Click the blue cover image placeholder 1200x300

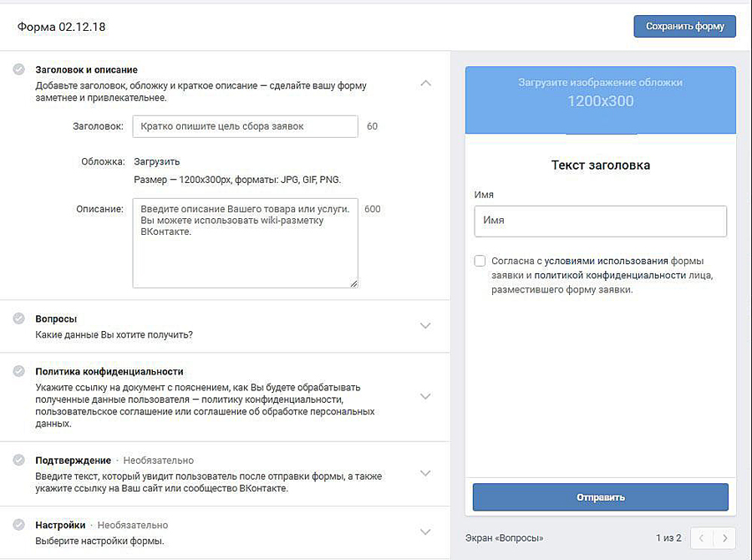(x=600, y=99)
